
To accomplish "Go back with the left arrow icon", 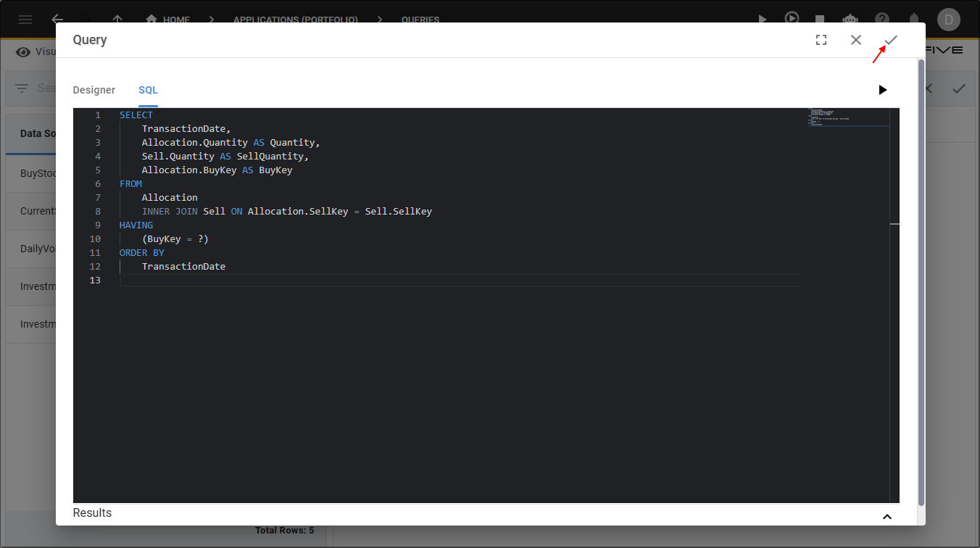I will coord(57,20).
